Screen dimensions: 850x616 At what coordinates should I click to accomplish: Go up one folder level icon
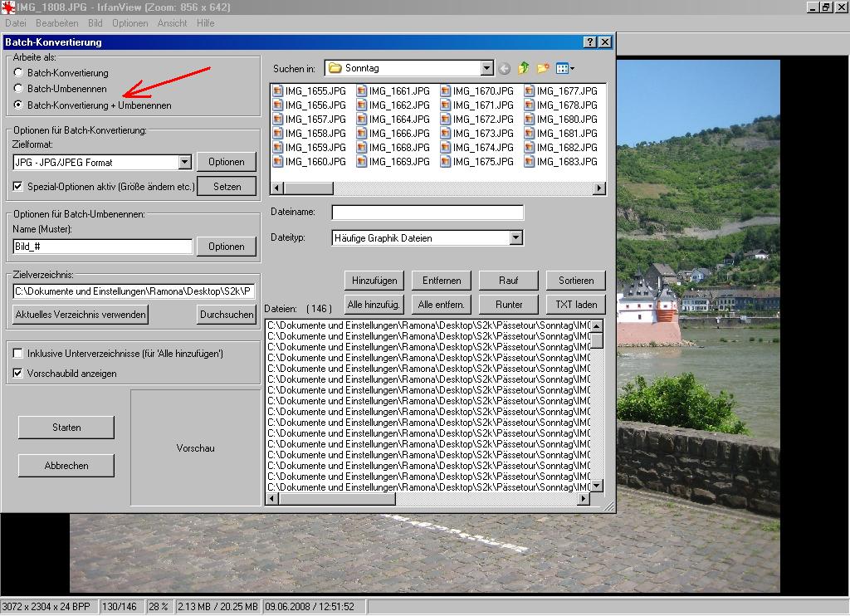coord(524,69)
